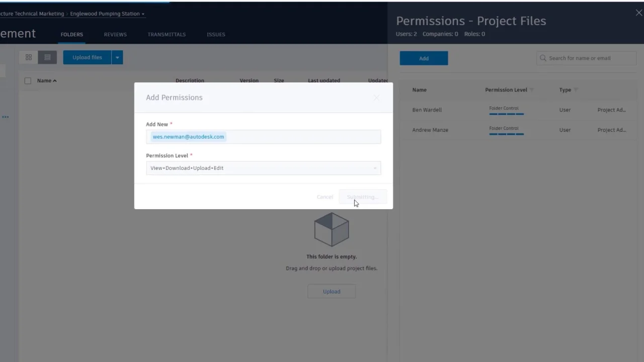644x362 pixels.
Task: Click the Add New email field
Action: point(264,137)
